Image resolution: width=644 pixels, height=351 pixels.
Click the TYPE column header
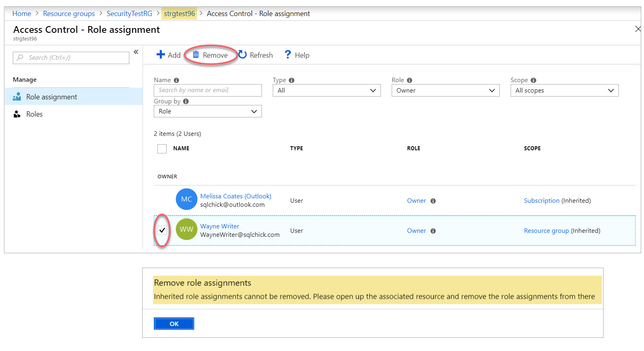(x=296, y=148)
